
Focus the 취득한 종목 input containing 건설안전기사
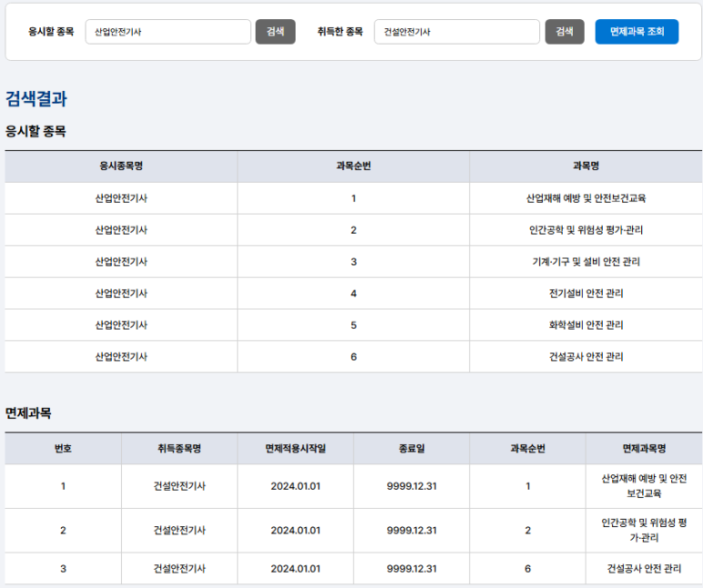pyautogui.click(x=457, y=32)
